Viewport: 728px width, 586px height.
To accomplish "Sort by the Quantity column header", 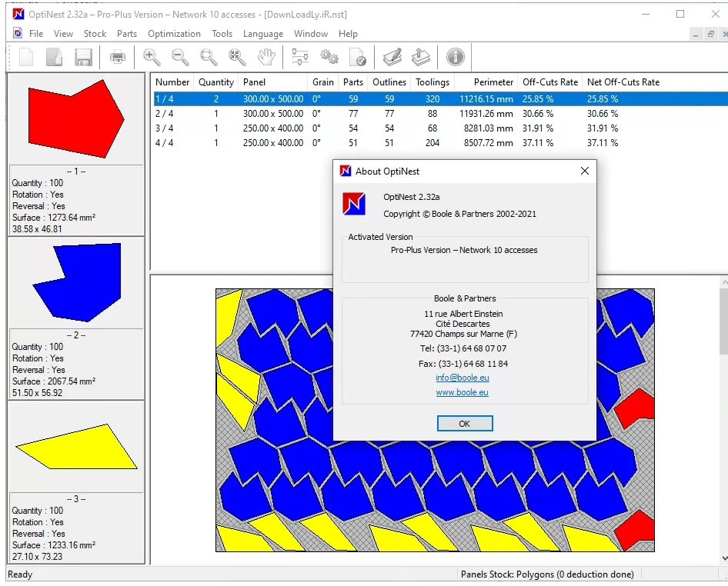I will pos(216,82).
